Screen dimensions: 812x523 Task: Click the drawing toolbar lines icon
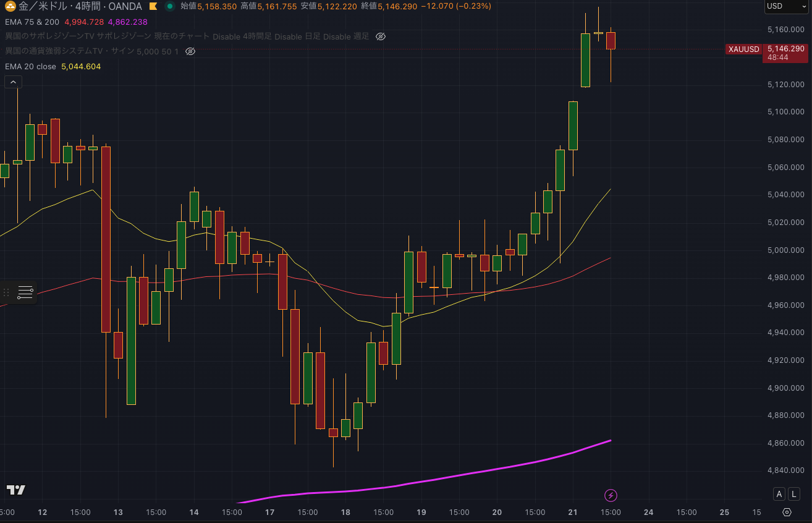(x=25, y=292)
